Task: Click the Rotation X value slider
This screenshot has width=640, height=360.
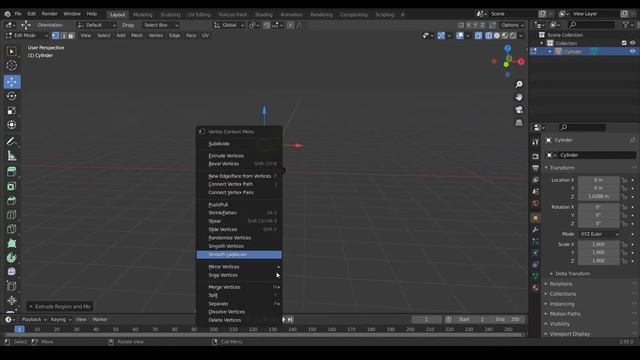Action: click(598, 207)
